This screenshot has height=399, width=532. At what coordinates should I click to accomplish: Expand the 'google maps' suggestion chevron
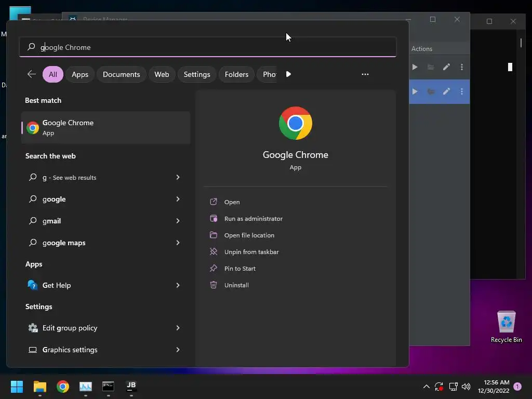pos(178,243)
